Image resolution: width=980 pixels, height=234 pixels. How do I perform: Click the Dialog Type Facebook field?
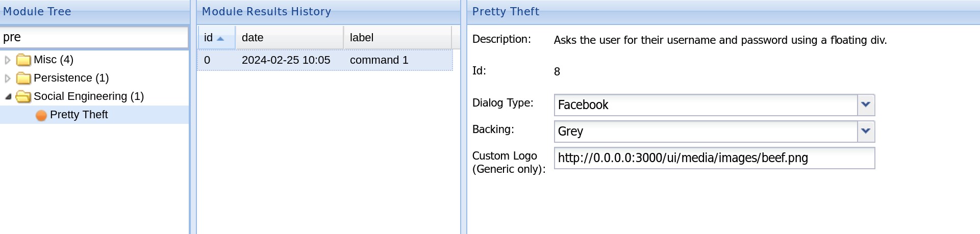(705, 105)
